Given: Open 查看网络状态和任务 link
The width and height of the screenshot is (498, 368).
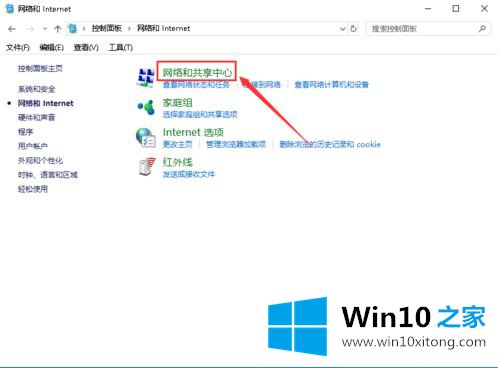Looking at the screenshot, I should point(196,85).
